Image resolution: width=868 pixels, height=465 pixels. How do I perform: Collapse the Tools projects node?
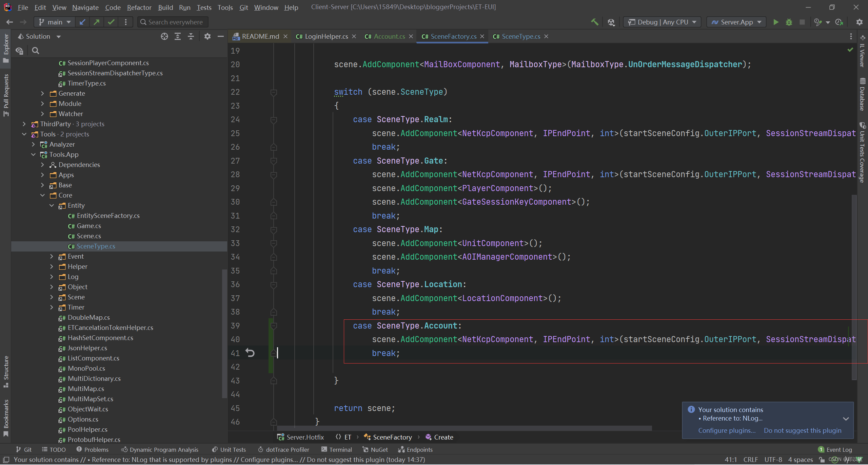[24, 134]
